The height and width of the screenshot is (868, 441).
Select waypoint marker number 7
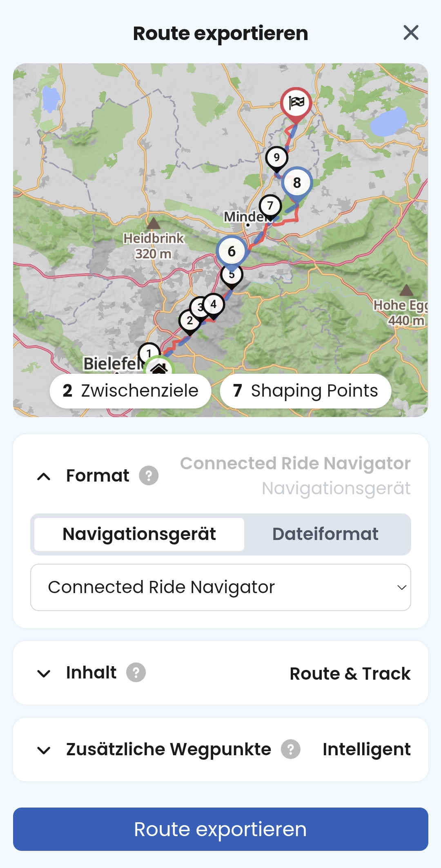pyautogui.click(x=270, y=206)
